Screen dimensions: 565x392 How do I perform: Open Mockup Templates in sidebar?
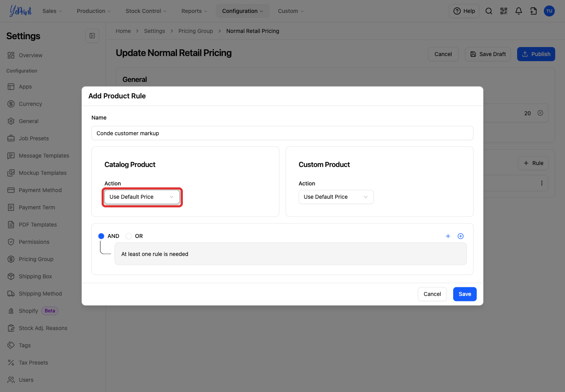tap(42, 173)
